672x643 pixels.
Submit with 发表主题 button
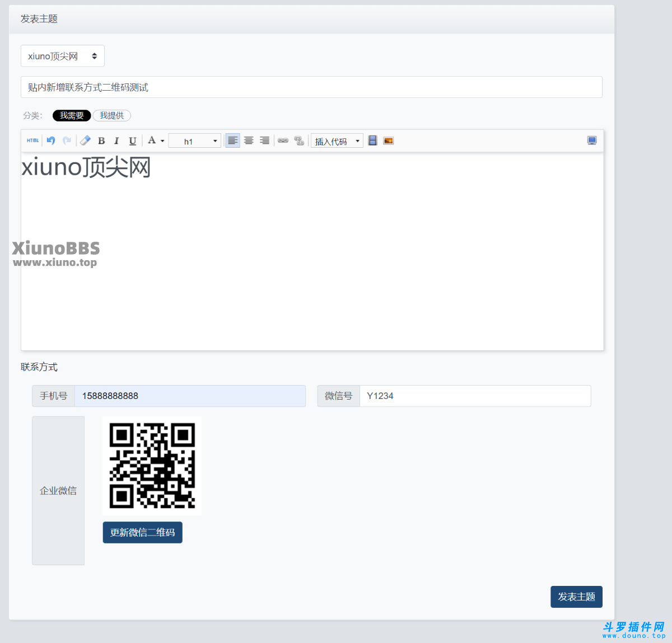[x=576, y=597]
